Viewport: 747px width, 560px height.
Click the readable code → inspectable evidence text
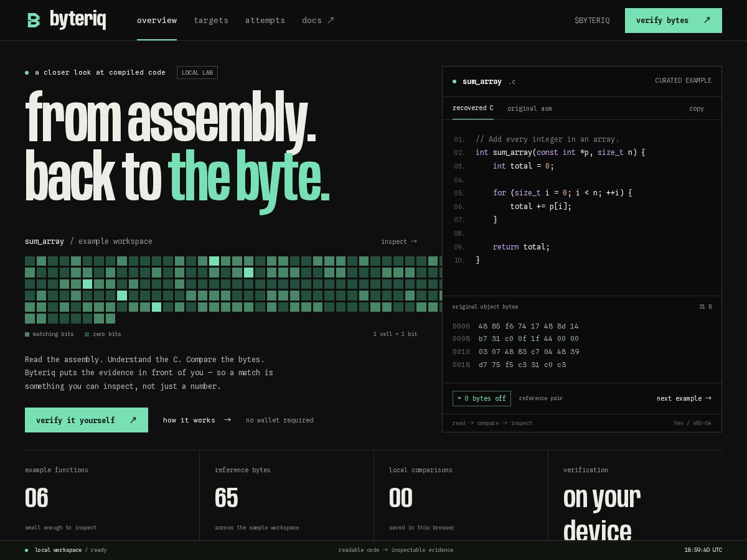point(396,550)
